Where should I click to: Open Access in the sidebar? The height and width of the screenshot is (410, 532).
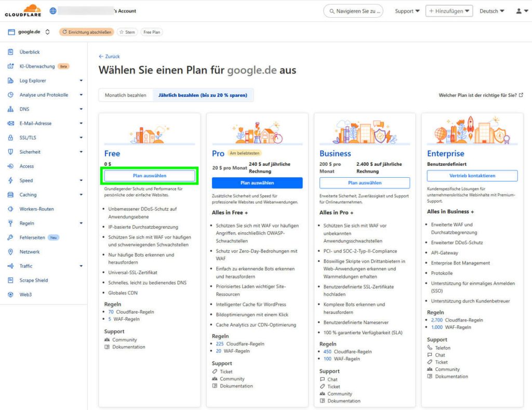click(x=26, y=166)
